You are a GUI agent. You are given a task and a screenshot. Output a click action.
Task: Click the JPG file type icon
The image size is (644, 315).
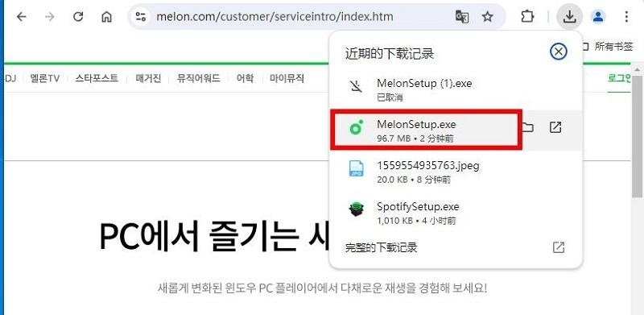[356, 168]
